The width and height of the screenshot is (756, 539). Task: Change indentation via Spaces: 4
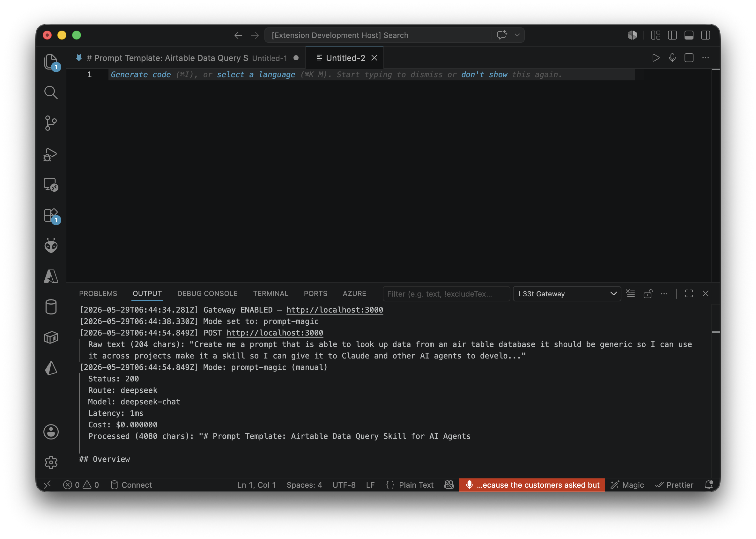click(x=304, y=485)
